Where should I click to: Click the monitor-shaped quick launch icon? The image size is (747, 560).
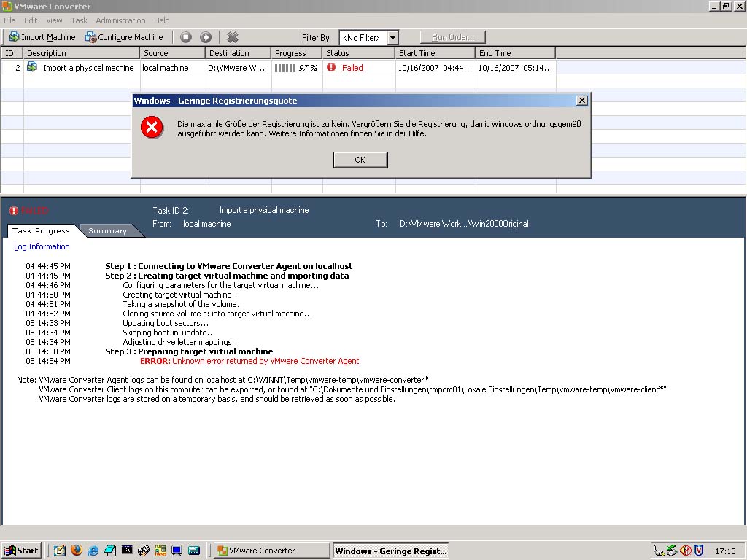coord(177,551)
